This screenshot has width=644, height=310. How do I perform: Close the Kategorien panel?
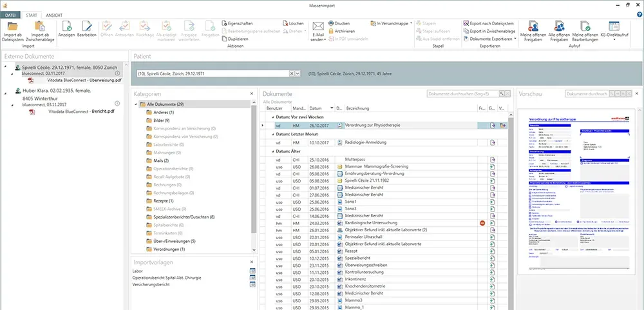(x=252, y=94)
